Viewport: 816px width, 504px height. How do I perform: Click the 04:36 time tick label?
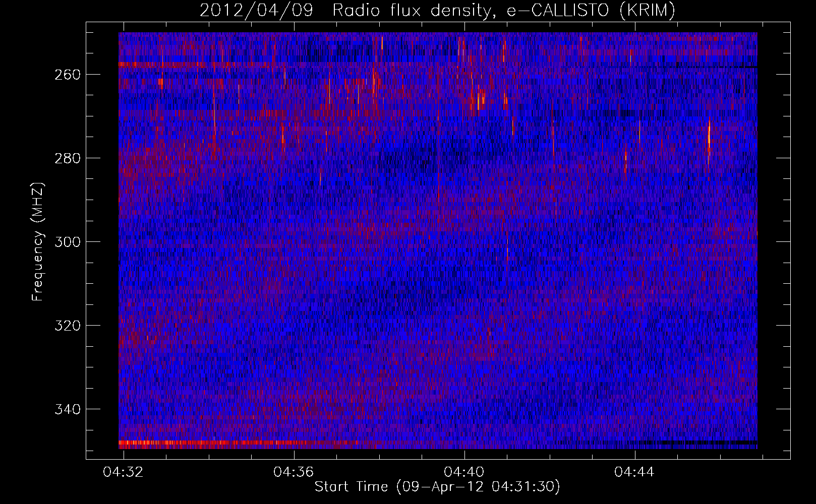pos(294,472)
